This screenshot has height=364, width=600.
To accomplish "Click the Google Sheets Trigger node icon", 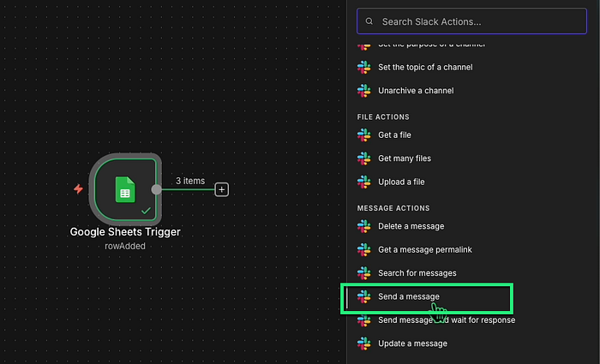I will coord(125,189).
